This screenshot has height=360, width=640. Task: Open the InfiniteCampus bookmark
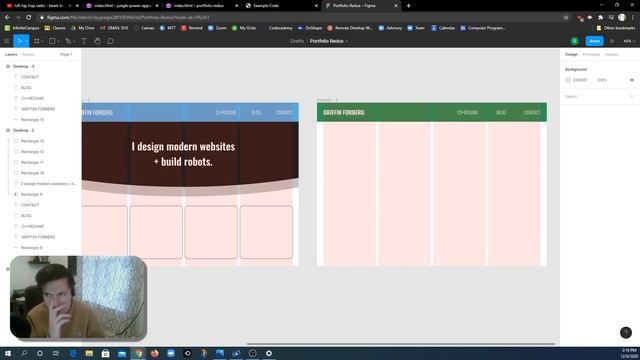[22, 28]
